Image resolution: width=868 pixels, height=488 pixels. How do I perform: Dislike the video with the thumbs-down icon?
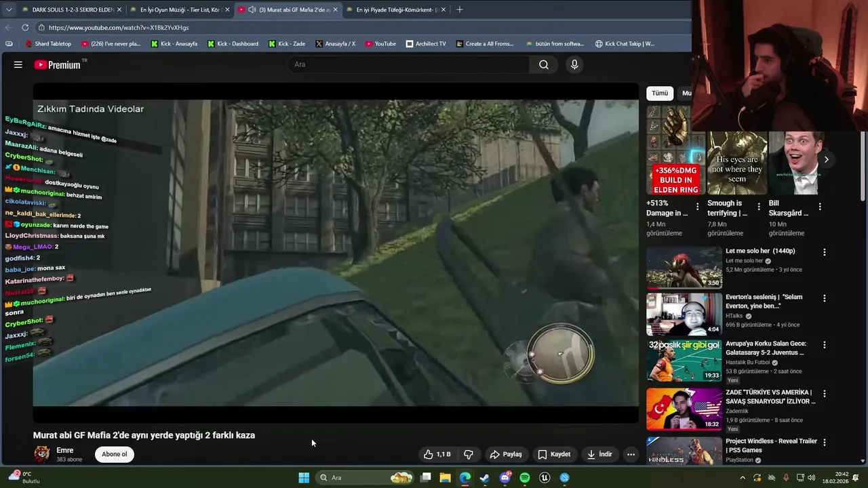468,454
